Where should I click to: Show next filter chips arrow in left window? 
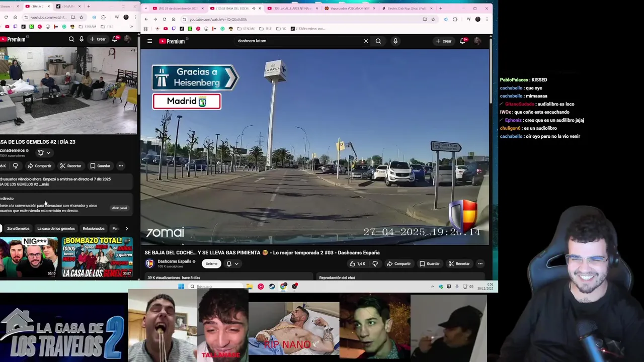point(126,229)
